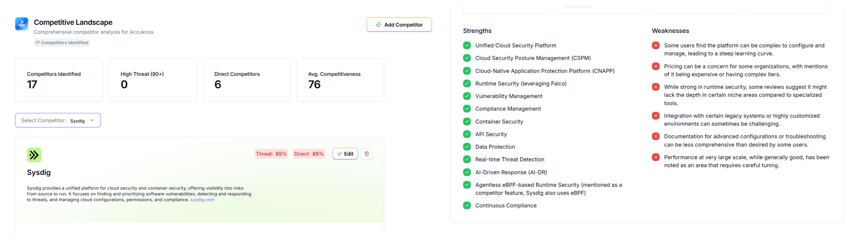
Task: Click green check icon beside Agentless eBPF-based Runtime Security
Action: pyautogui.click(x=467, y=185)
